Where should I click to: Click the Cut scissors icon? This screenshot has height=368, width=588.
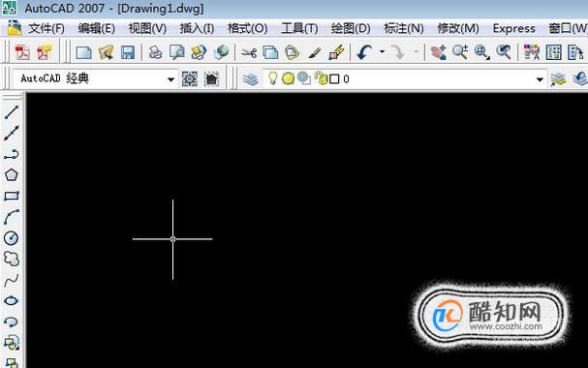(249, 52)
